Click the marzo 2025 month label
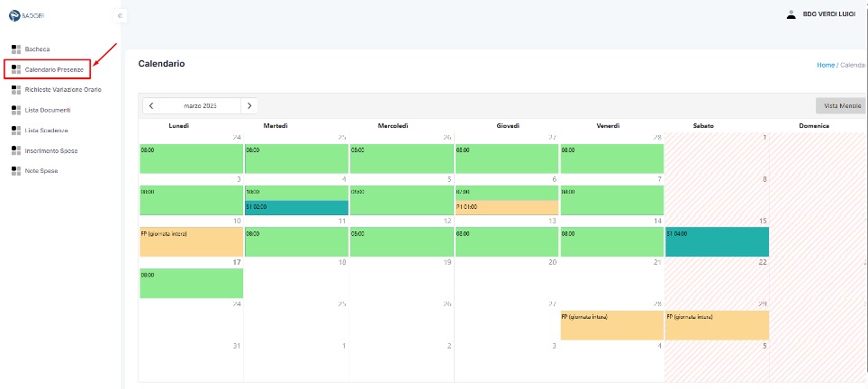 201,105
